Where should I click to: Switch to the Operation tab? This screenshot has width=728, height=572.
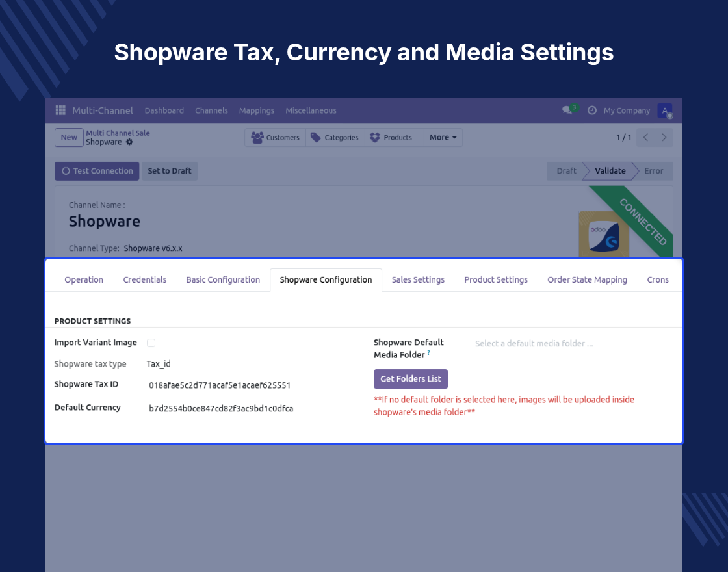click(x=84, y=279)
